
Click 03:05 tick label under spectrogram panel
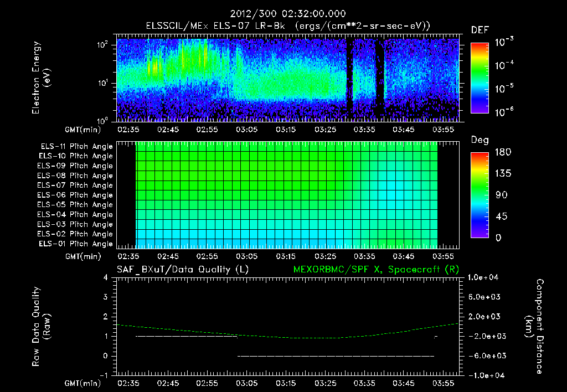(x=246, y=130)
